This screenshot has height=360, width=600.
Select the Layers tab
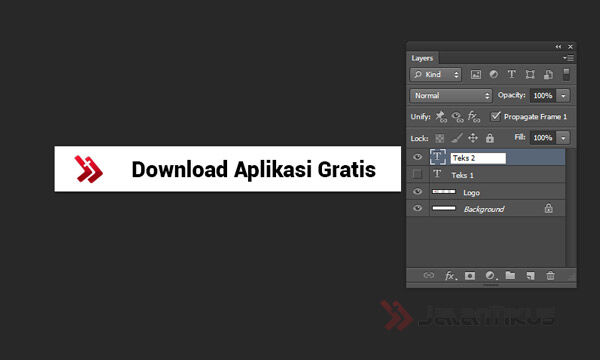click(422, 58)
